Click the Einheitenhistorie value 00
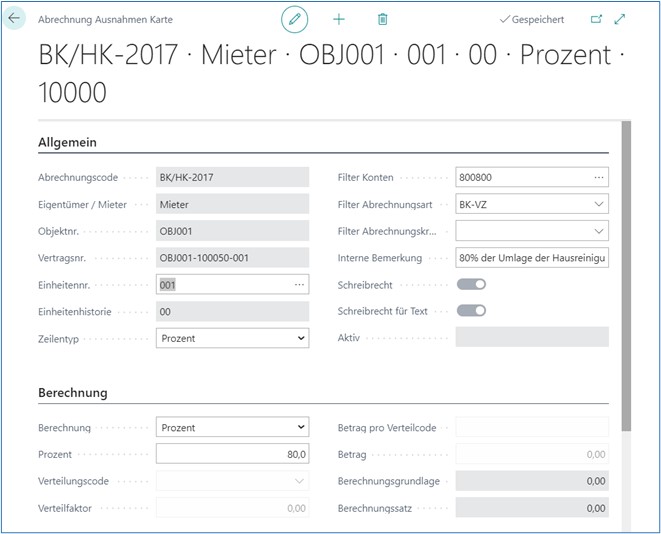661x534 pixels. [232, 311]
